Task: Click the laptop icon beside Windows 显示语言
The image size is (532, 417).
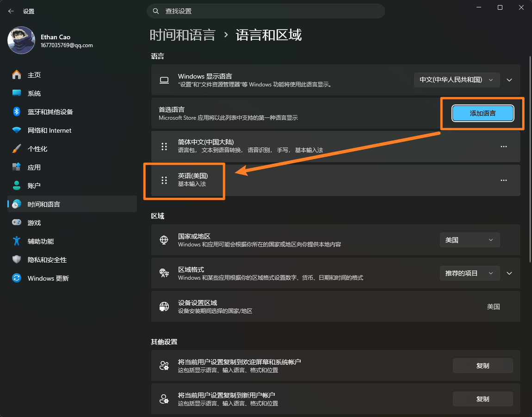Action: click(164, 80)
